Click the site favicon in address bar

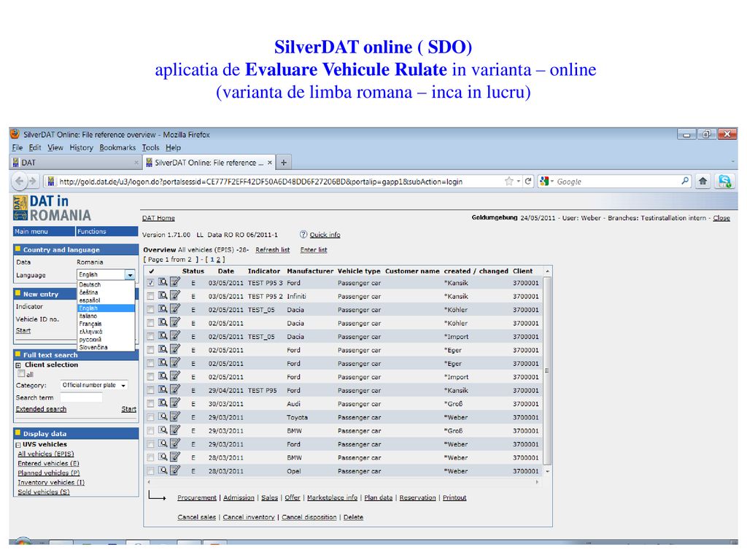click(x=51, y=181)
